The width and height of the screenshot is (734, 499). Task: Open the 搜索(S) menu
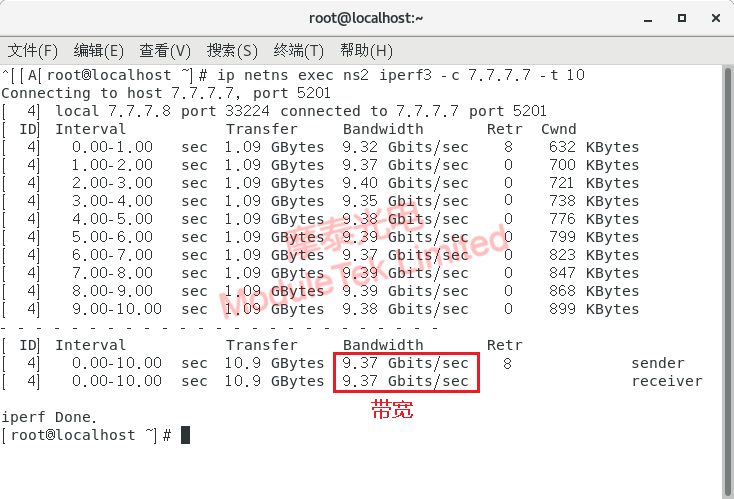click(x=232, y=50)
